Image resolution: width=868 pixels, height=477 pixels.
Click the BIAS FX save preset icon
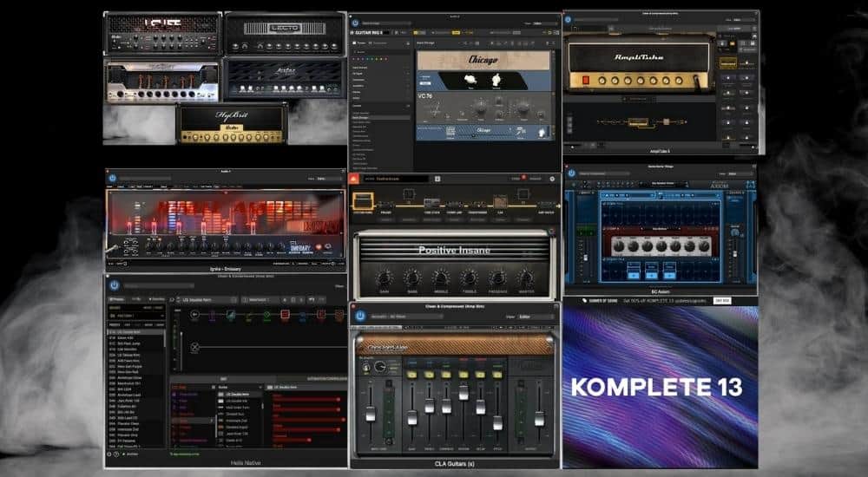(437, 179)
